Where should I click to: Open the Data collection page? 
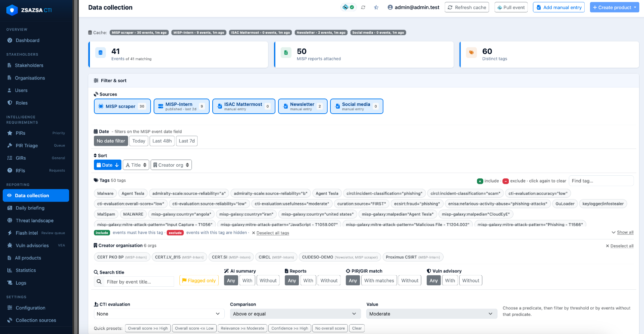tap(36, 196)
